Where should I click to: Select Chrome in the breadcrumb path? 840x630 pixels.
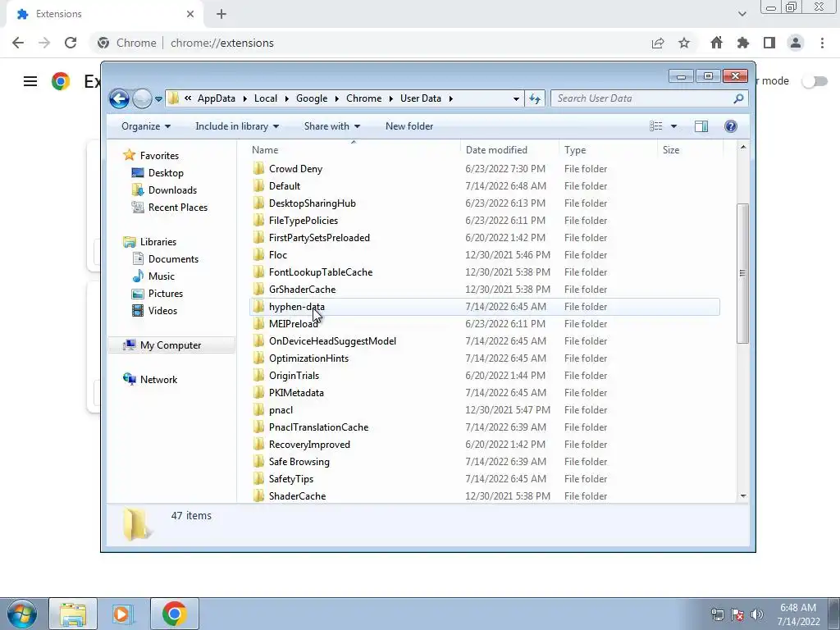coord(363,98)
